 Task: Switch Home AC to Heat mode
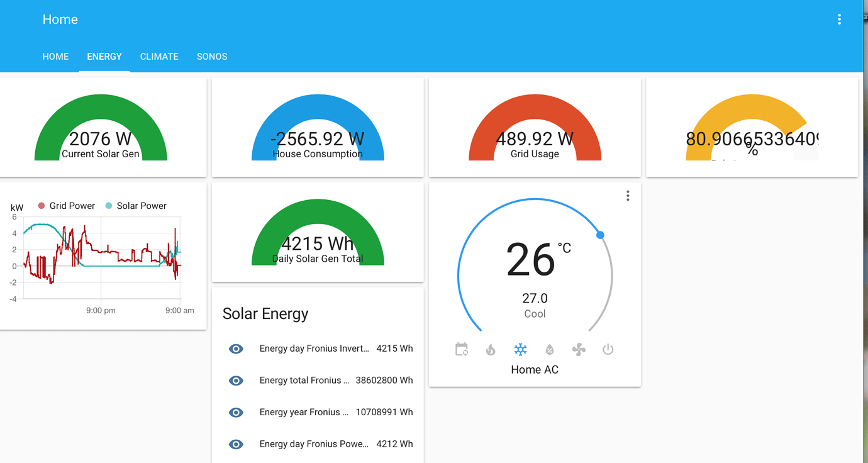491,349
